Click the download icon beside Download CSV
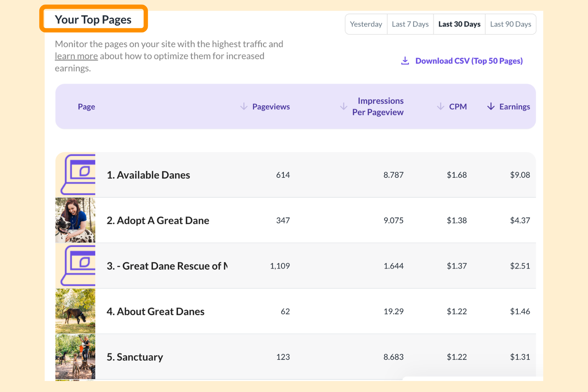 click(x=405, y=61)
